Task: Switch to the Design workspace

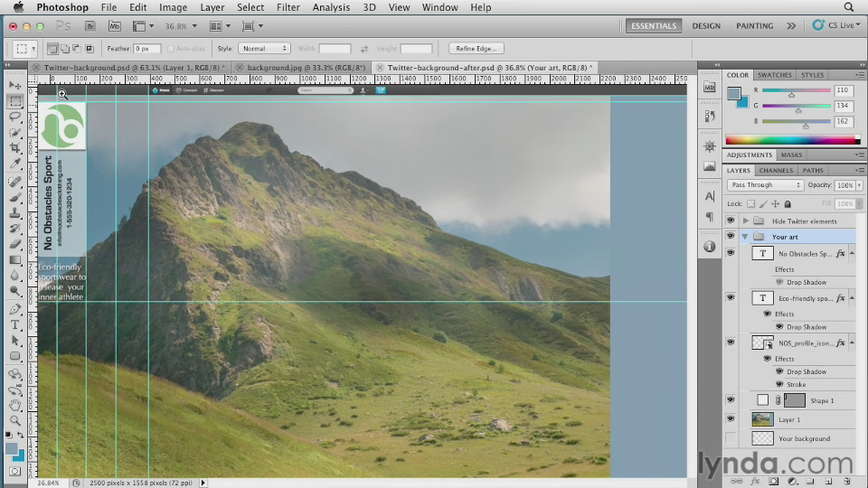Action: 706,25
